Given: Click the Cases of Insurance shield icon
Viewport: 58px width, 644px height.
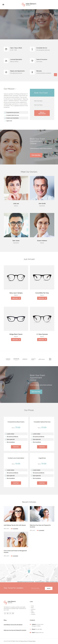Looking at the screenshot, I should tap(32, 61).
